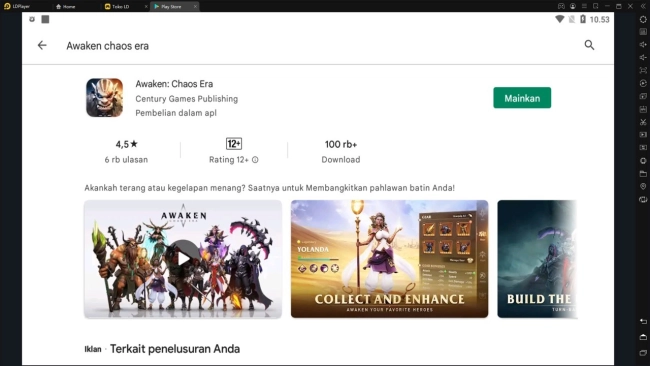Click the recent apps button in sidebar
This screenshot has width=650, height=366.
coord(643,352)
